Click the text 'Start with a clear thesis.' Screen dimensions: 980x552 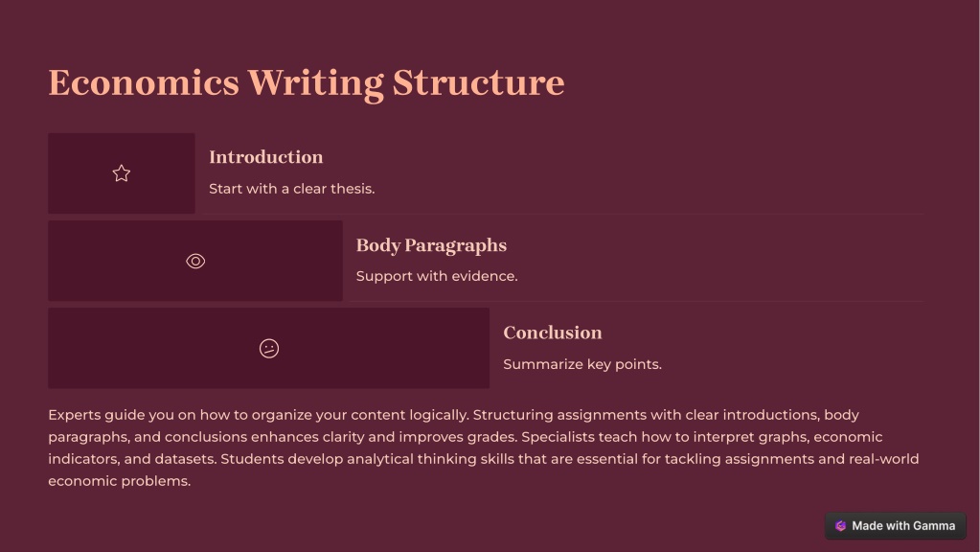click(292, 189)
